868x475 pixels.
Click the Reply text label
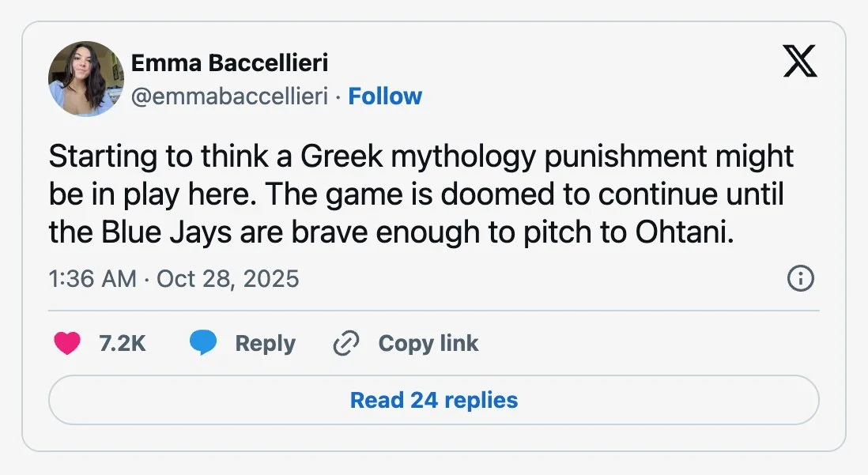pyautogui.click(x=265, y=343)
